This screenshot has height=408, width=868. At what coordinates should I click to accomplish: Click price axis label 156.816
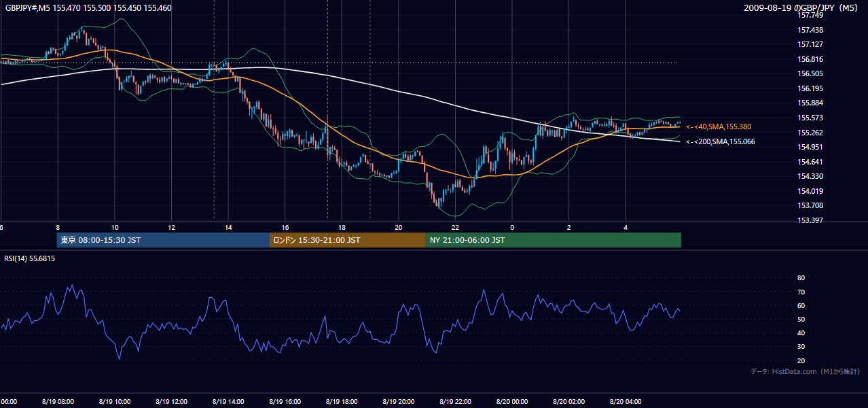[x=811, y=59]
